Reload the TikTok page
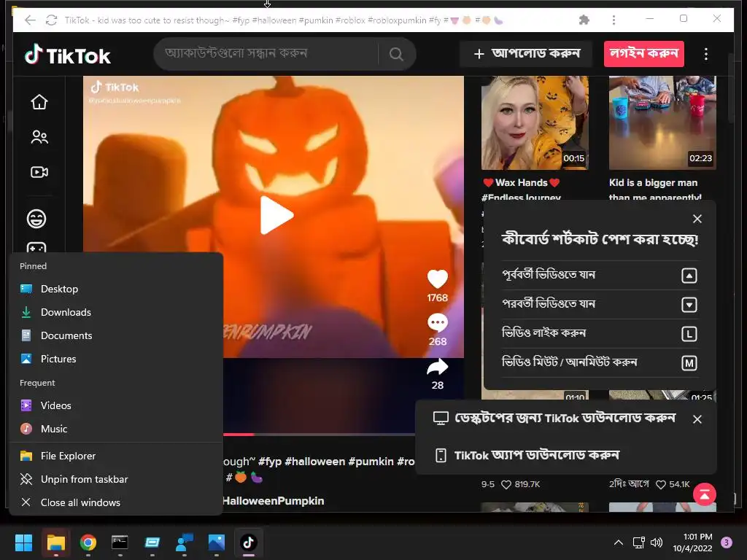This screenshot has height=560, width=747. (52, 20)
